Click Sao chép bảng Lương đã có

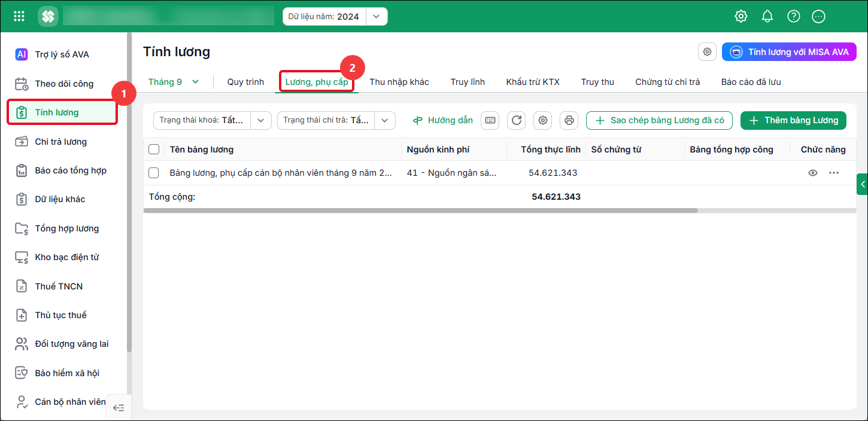(x=660, y=120)
